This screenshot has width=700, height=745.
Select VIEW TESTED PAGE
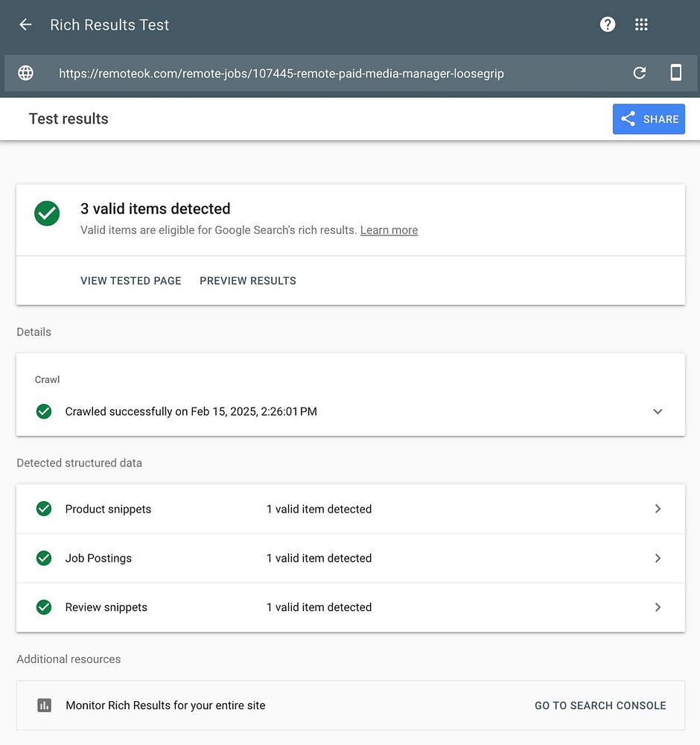pyautogui.click(x=131, y=281)
